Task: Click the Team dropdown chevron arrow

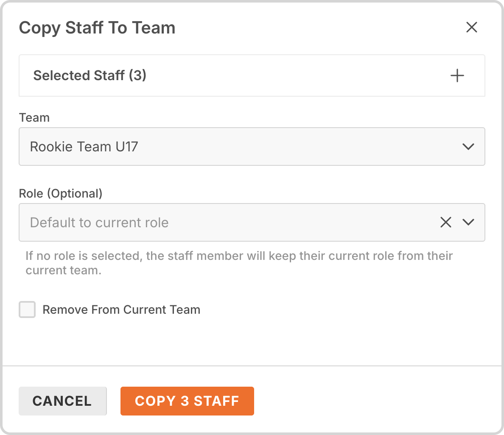Action: (x=468, y=147)
